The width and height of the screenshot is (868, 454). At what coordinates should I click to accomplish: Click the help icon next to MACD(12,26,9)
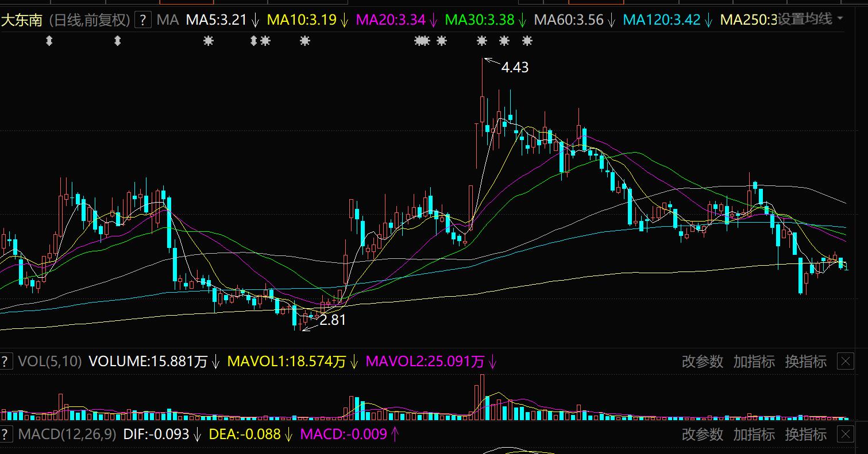(6, 434)
